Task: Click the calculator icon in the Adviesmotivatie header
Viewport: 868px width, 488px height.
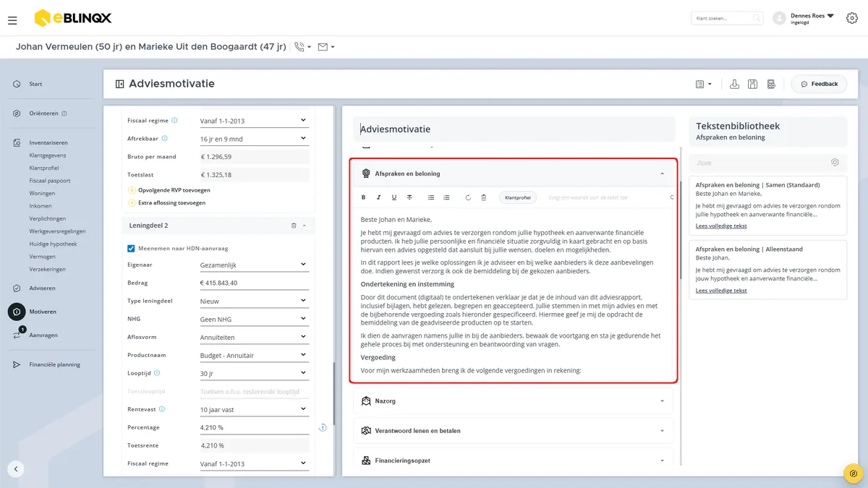Action: tap(772, 84)
